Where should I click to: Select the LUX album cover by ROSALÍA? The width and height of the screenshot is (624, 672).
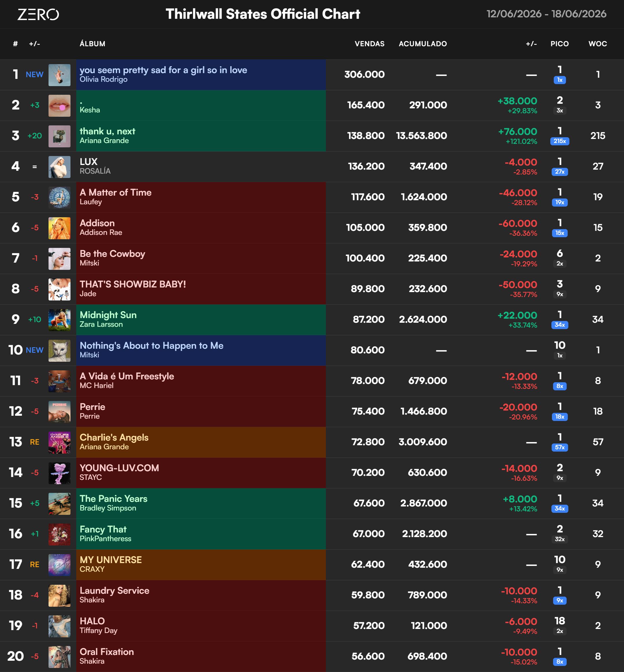coord(60,167)
